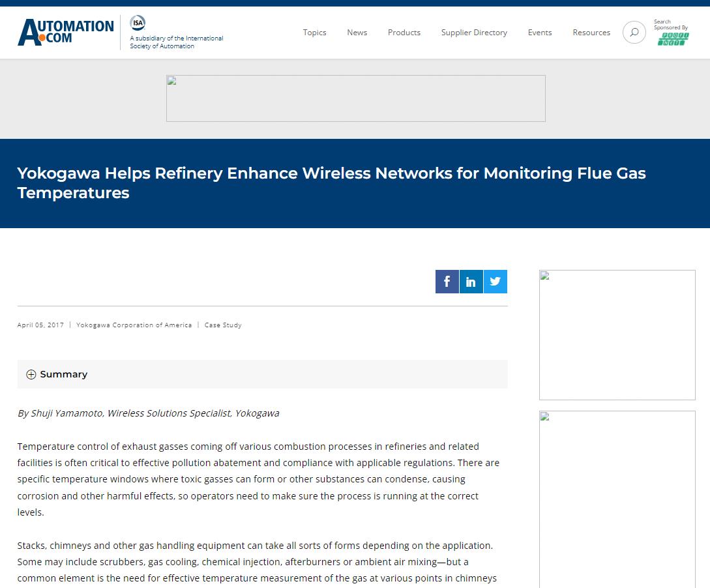Click the Shuji Yamamoto byline

coord(148,413)
